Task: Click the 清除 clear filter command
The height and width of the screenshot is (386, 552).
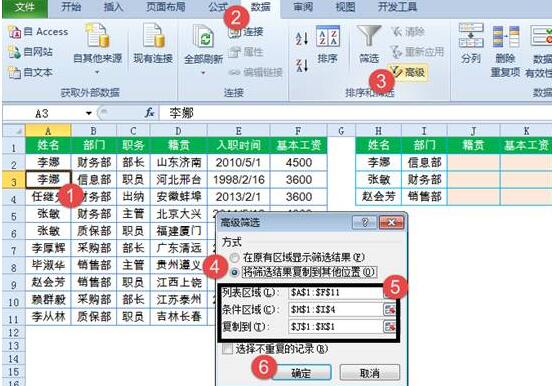Action: pyautogui.click(x=408, y=32)
